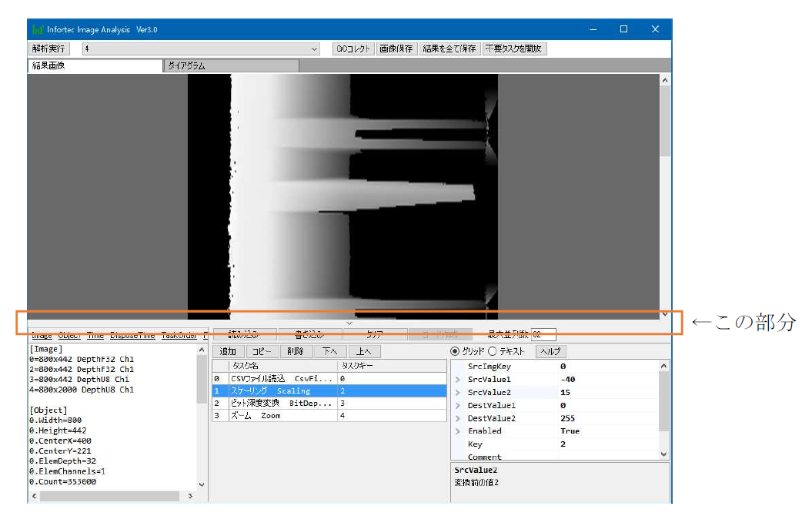Click the image view vertical scrollbar thumb

pyautogui.click(x=665, y=121)
